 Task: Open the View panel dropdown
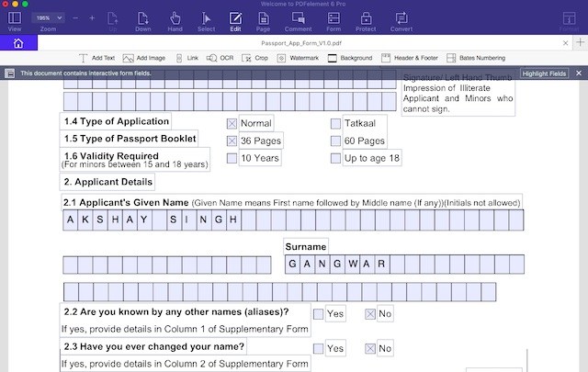point(14,20)
